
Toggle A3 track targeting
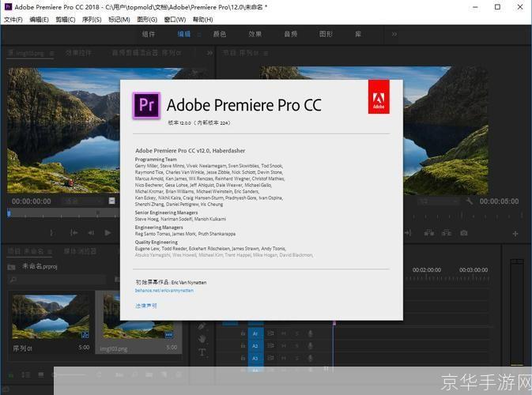pos(255,358)
